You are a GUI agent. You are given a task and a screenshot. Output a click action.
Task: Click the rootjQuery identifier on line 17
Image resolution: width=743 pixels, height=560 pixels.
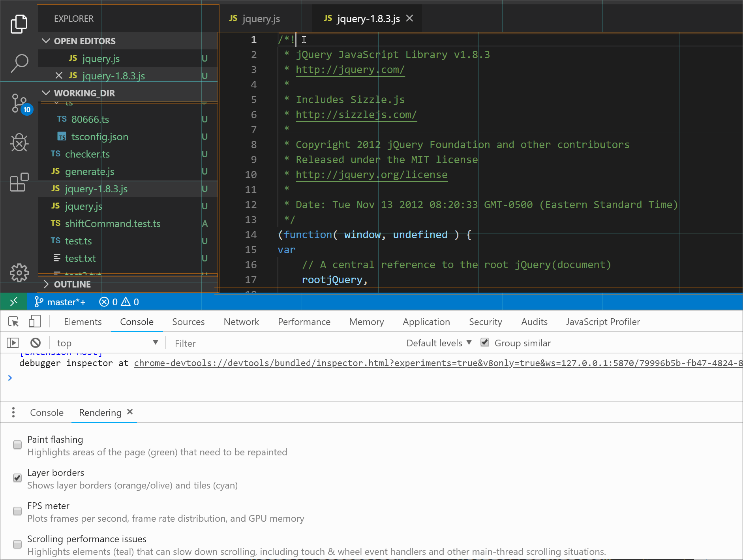332,280
